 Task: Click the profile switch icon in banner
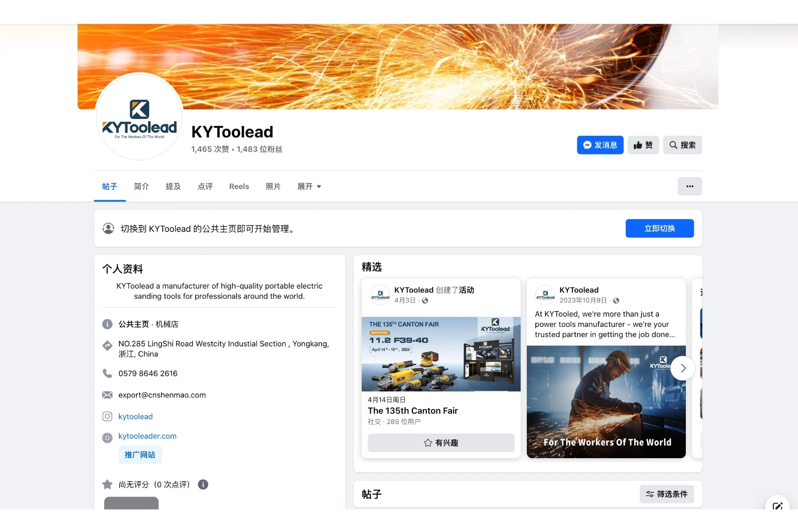pos(108,229)
